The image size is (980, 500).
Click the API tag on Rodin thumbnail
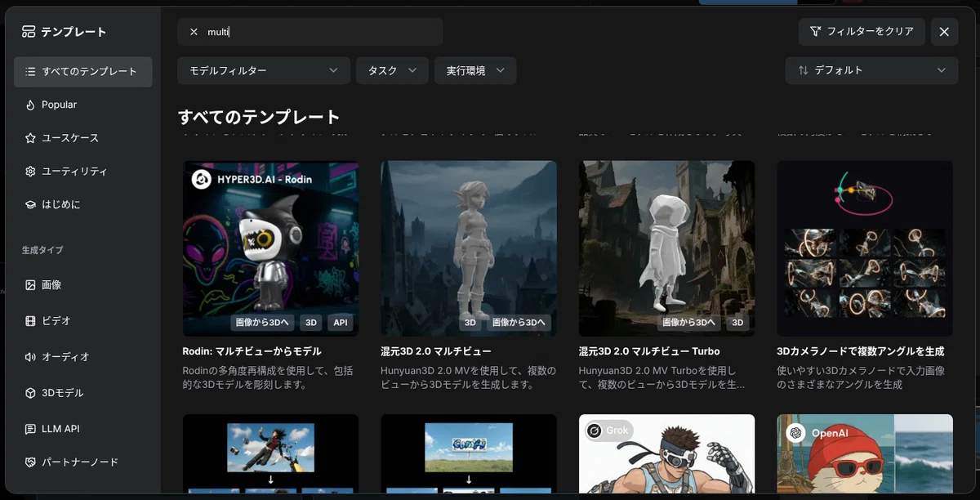coord(341,323)
